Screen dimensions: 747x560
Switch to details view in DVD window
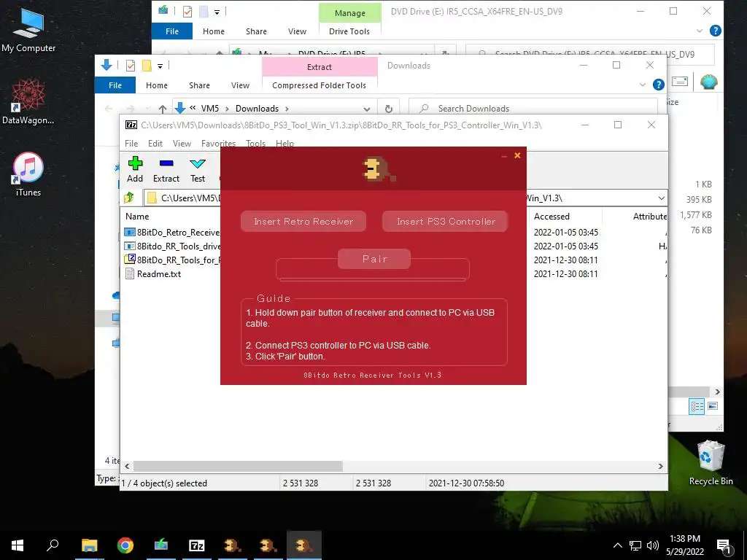pyautogui.click(x=697, y=406)
